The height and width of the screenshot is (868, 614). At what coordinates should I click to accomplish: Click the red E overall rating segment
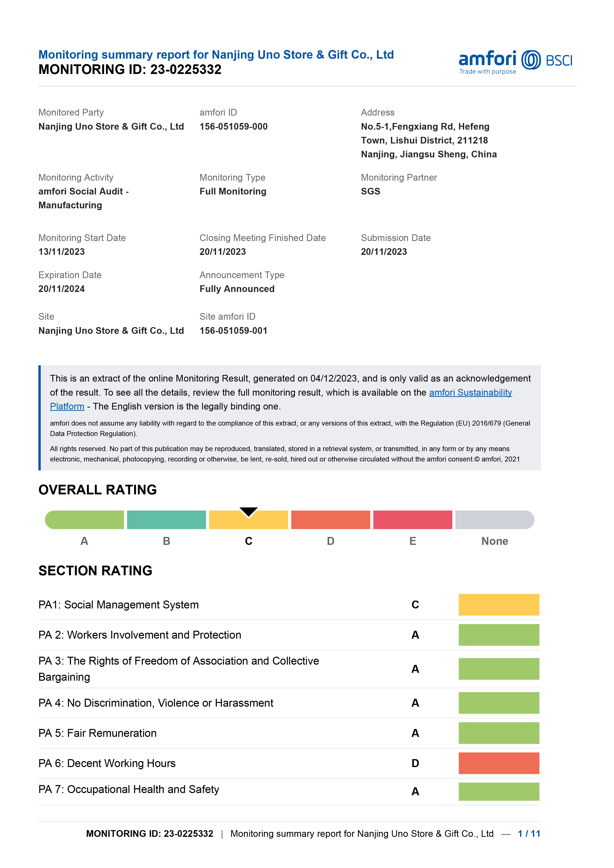[x=412, y=520]
